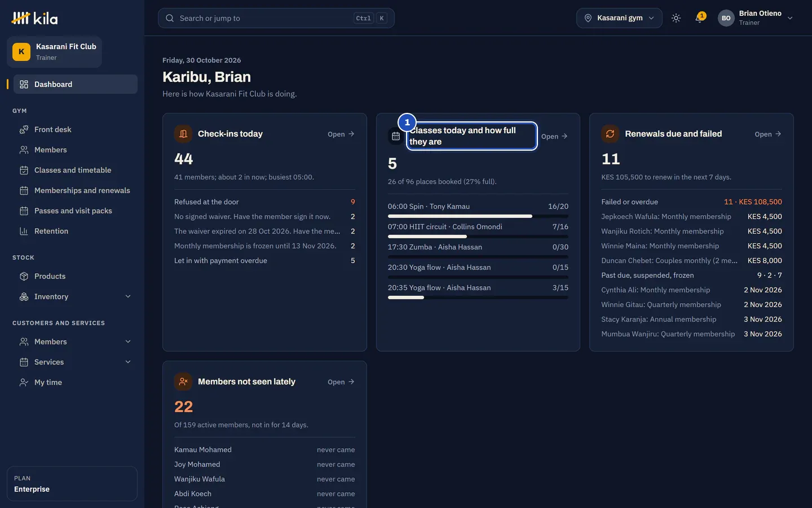Click the Let in with payment overdue row
This screenshot has width=812, height=508.
point(264,261)
